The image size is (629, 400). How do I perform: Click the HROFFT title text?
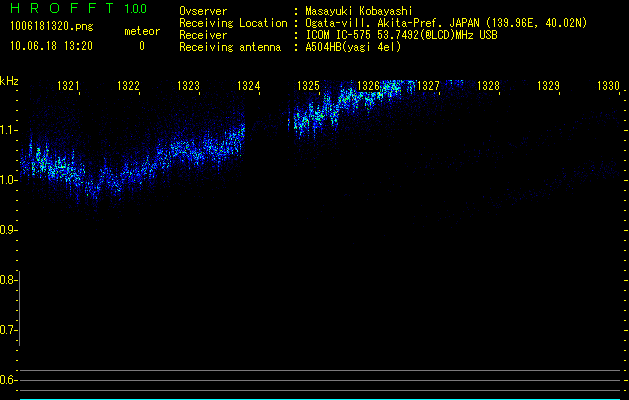point(62,8)
